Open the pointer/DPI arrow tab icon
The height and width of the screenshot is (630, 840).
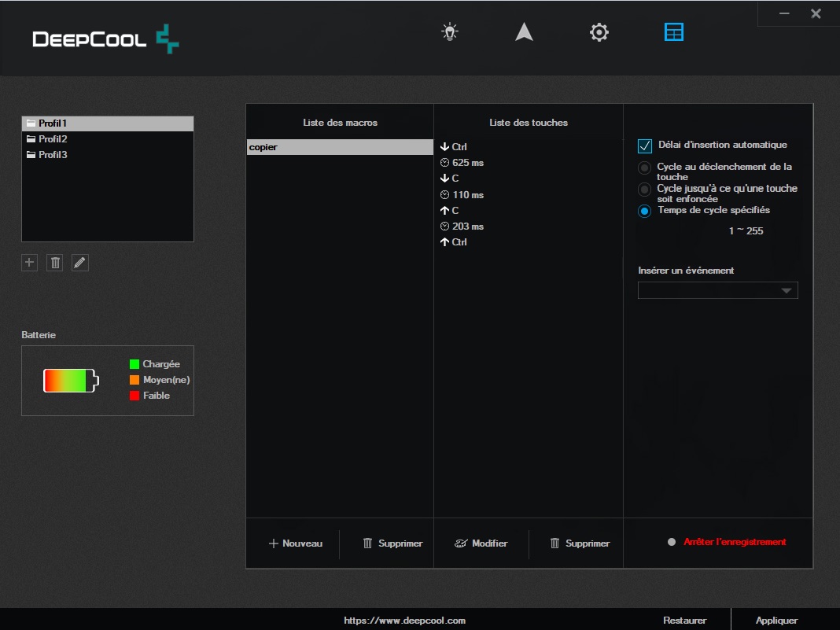(x=524, y=32)
